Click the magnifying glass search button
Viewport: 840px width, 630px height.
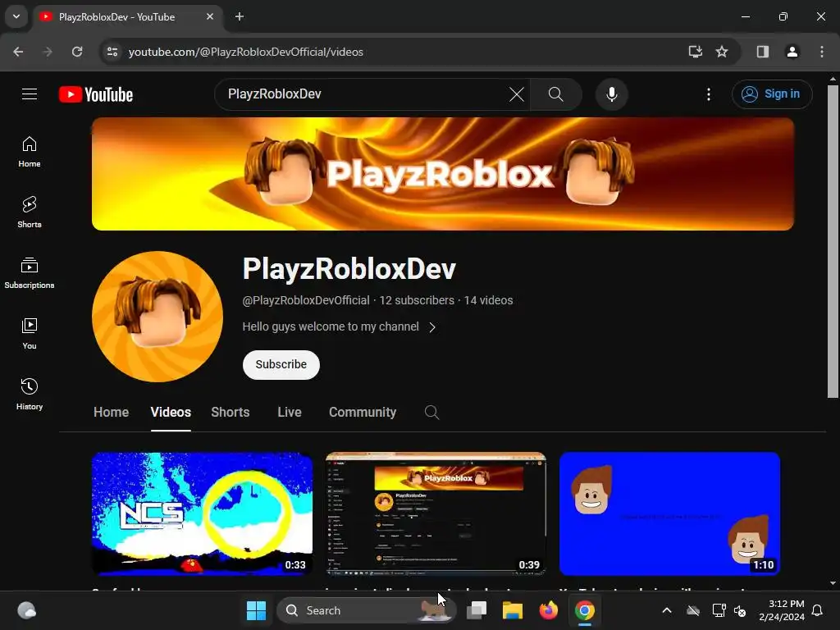555,94
